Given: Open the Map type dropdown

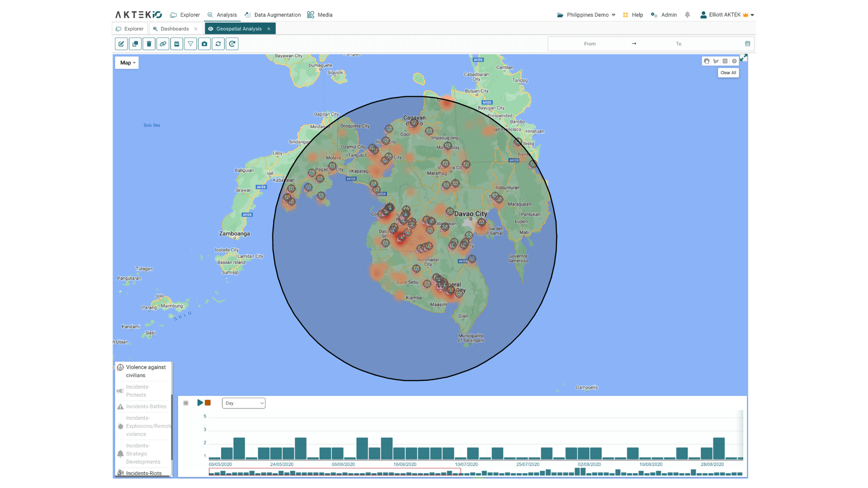Looking at the screenshot, I should [127, 63].
